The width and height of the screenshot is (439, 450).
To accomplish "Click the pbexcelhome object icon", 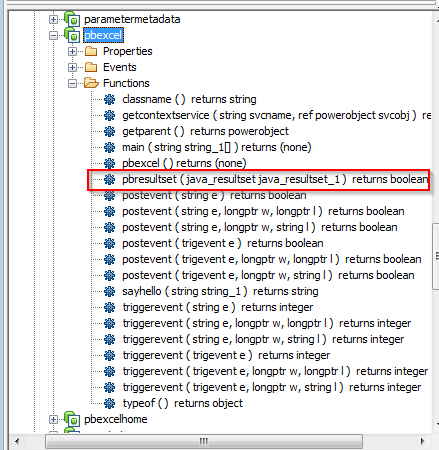I will (x=72, y=419).
